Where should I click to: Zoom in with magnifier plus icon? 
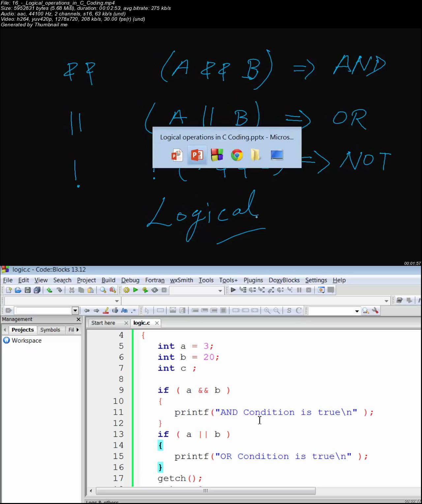pyautogui.click(x=267, y=311)
